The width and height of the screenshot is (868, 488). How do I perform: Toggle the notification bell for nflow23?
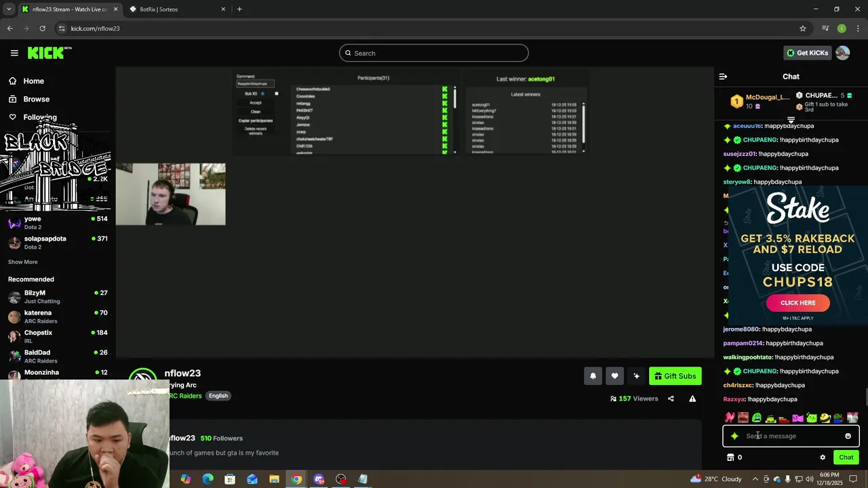(593, 376)
